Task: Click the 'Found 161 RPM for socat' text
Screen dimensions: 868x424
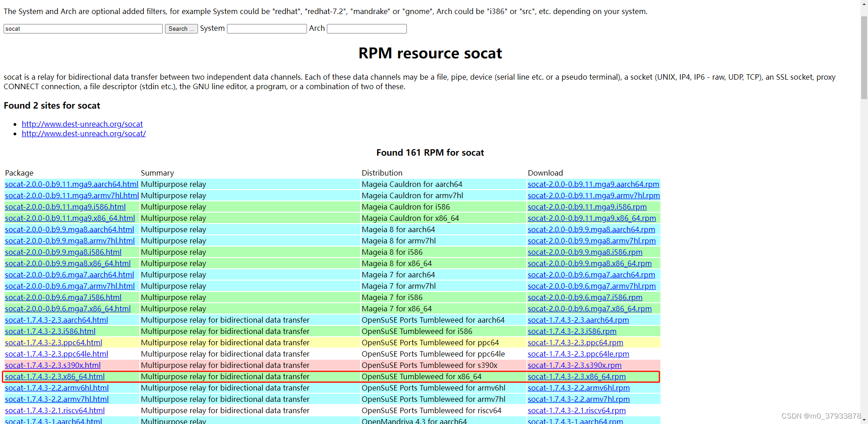Action: tap(430, 152)
